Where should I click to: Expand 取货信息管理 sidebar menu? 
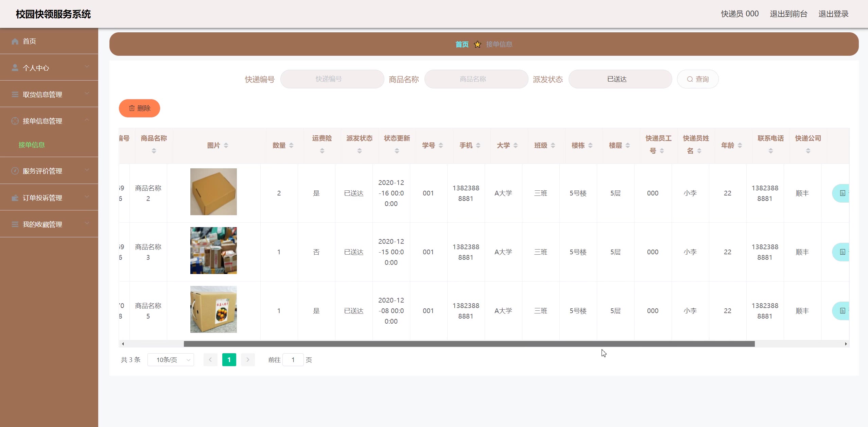(x=49, y=94)
